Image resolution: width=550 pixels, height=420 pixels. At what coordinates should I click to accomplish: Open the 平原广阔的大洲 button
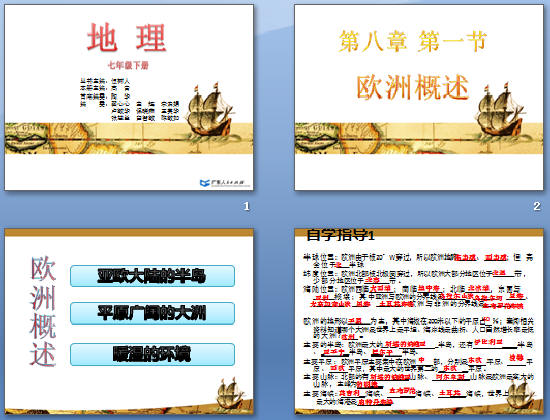click(152, 313)
